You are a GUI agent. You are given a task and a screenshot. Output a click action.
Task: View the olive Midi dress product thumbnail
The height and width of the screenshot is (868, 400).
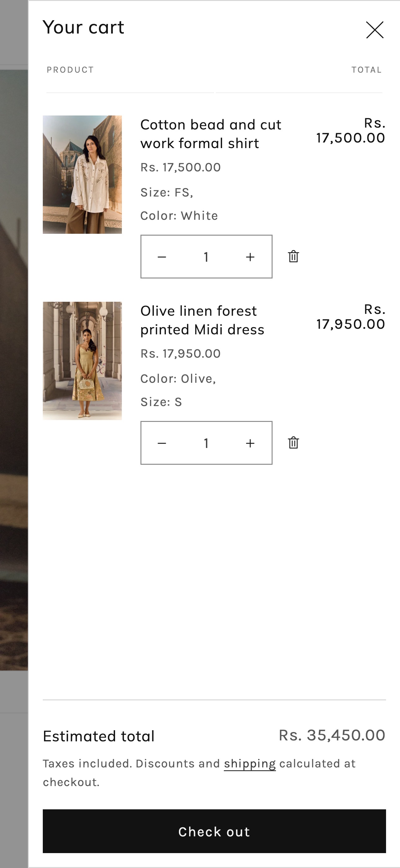pyautogui.click(x=82, y=360)
